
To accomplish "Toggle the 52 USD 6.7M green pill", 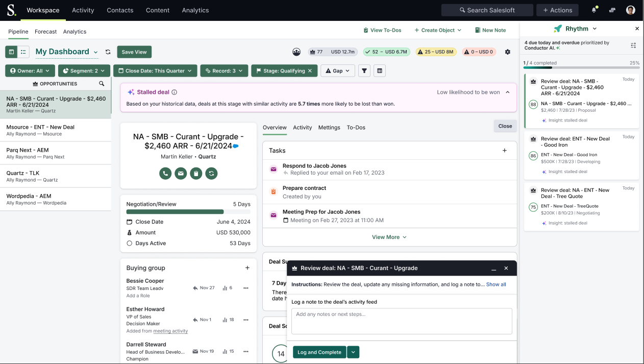I will [386, 52].
